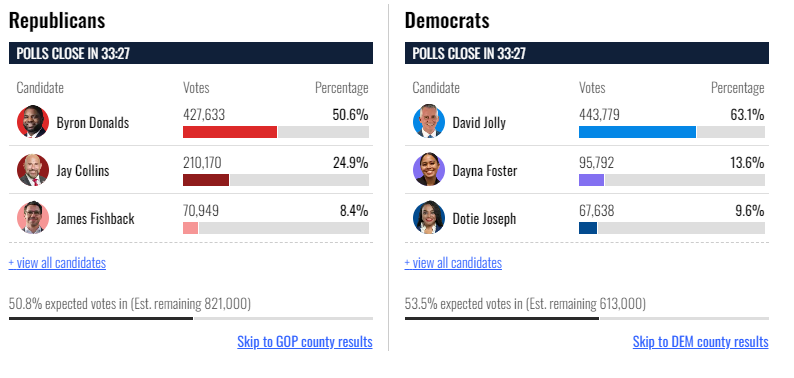
Task: Select Dayna Foster's avatar image
Action: point(429,170)
